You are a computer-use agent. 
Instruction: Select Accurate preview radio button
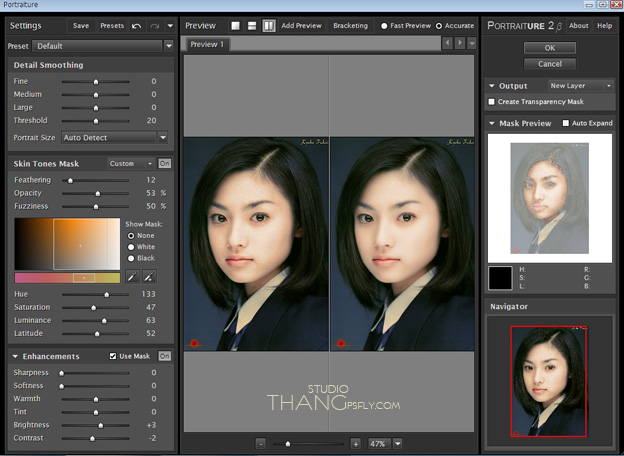(x=439, y=26)
